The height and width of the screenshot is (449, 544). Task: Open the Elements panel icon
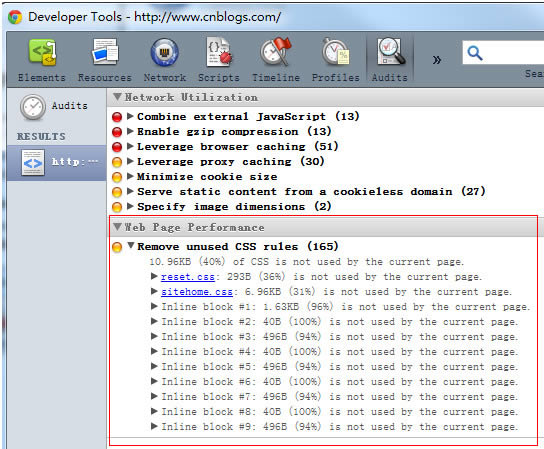click(x=42, y=53)
